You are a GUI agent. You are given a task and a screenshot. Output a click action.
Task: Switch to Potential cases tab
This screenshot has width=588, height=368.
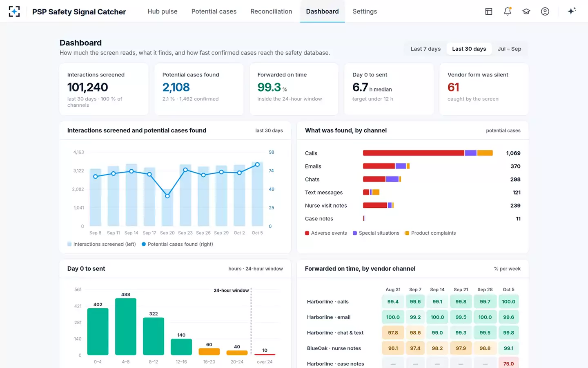coord(214,11)
